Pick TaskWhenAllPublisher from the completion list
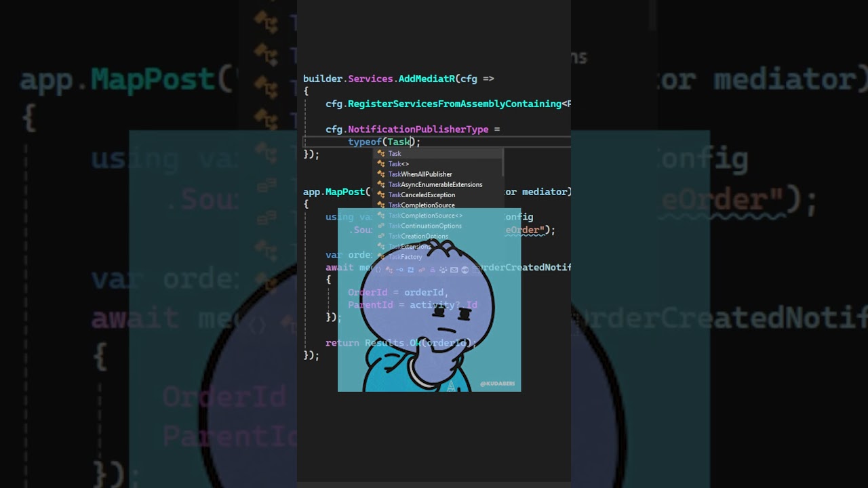 (439, 174)
